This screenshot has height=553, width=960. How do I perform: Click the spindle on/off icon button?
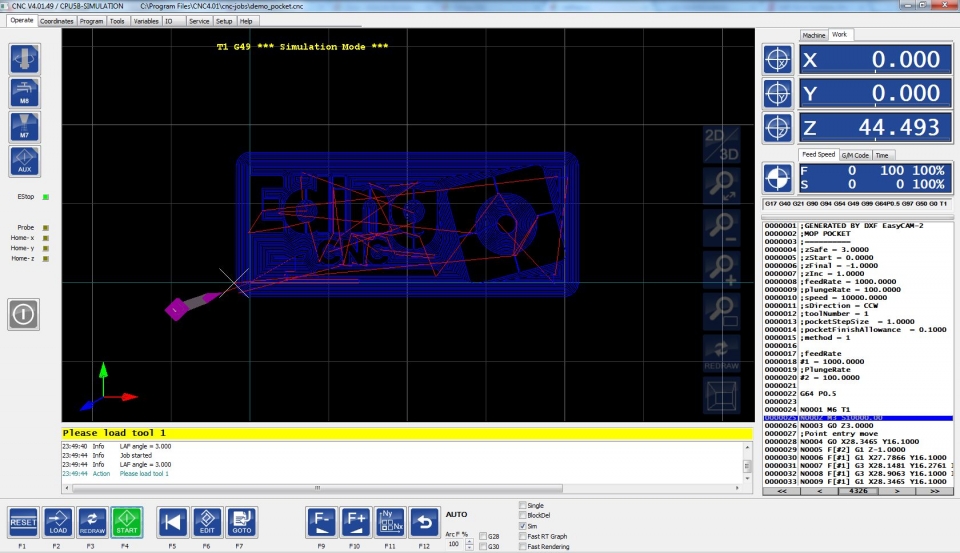click(24, 59)
